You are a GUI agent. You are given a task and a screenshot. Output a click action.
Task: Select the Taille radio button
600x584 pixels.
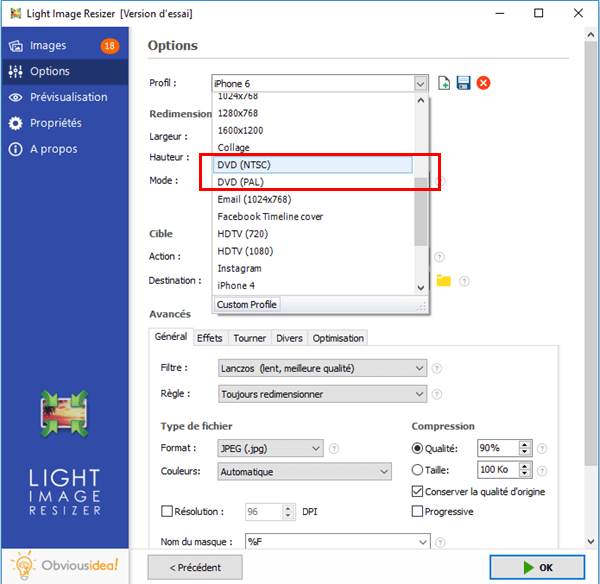(x=417, y=470)
